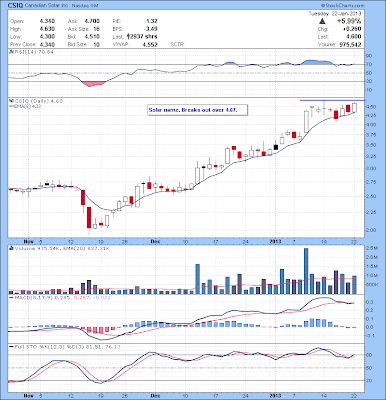Click the Full STO legend line icon
Viewport: 386px width, 400px height.
[x=11, y=347]
